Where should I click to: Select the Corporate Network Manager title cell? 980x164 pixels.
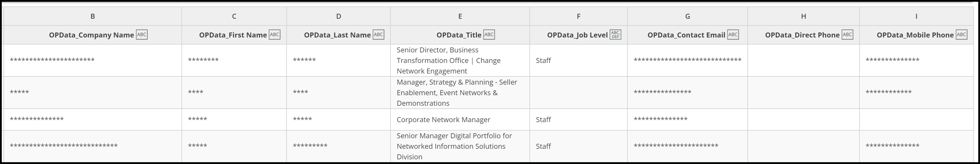click(x=460, y=120)
